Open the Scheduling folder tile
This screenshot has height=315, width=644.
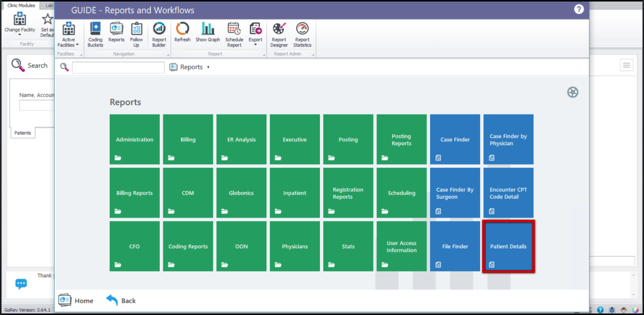[x=402, y=193]
